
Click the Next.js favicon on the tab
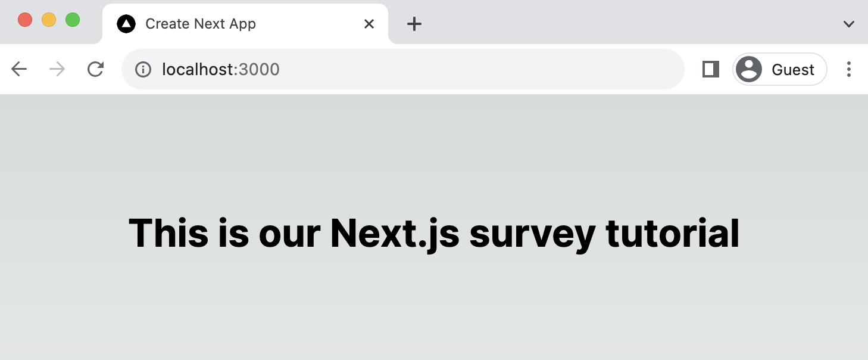tap(126, 23)
